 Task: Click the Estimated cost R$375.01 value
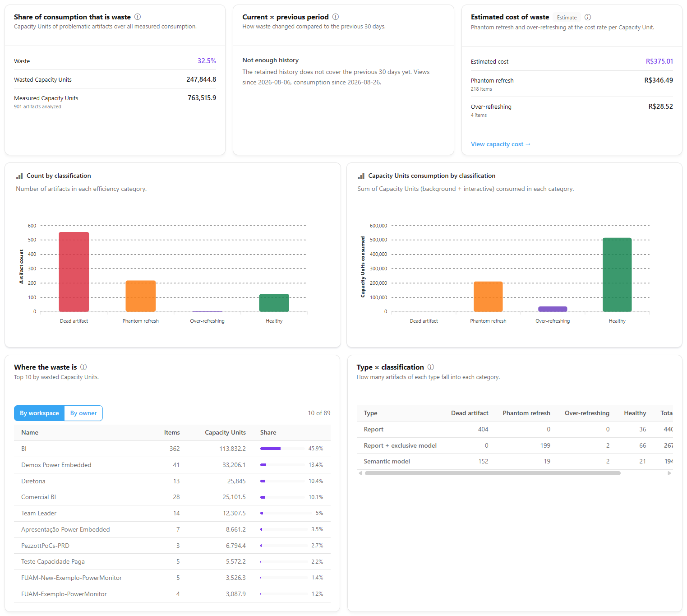(x=659, y=61)
